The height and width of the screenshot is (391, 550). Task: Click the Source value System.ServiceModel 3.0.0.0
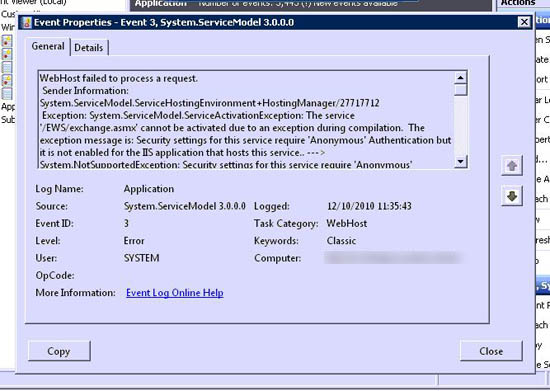point(185,206)
